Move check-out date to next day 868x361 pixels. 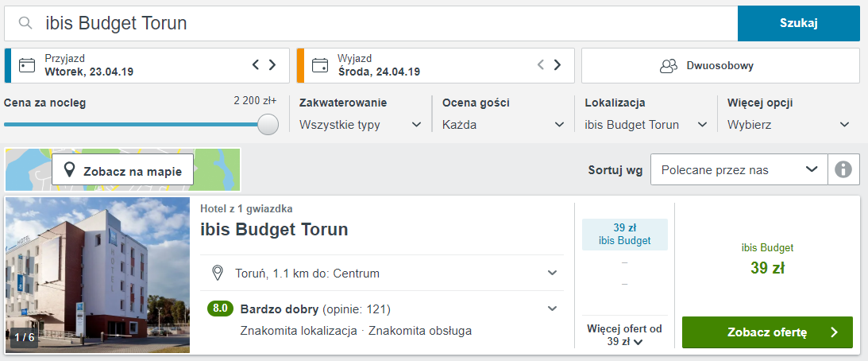(x=557, y=65)
